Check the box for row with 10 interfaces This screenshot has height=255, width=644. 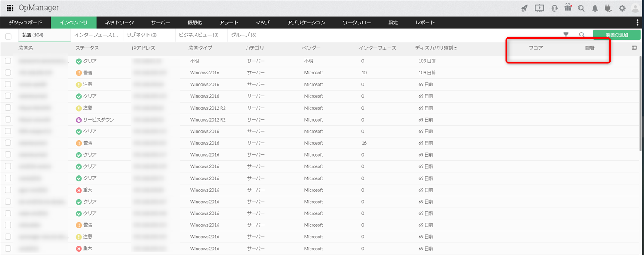tap(8, 73)
